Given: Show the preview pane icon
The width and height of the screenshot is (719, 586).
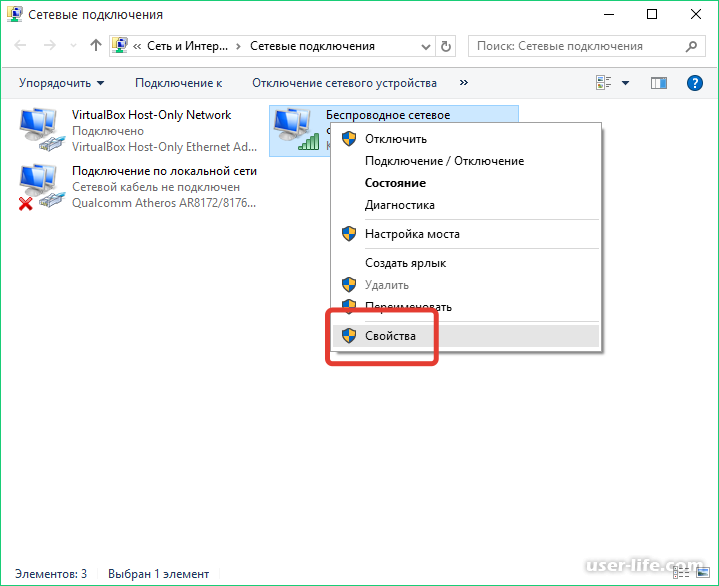Looking at the screenshot, I should 658,83.
